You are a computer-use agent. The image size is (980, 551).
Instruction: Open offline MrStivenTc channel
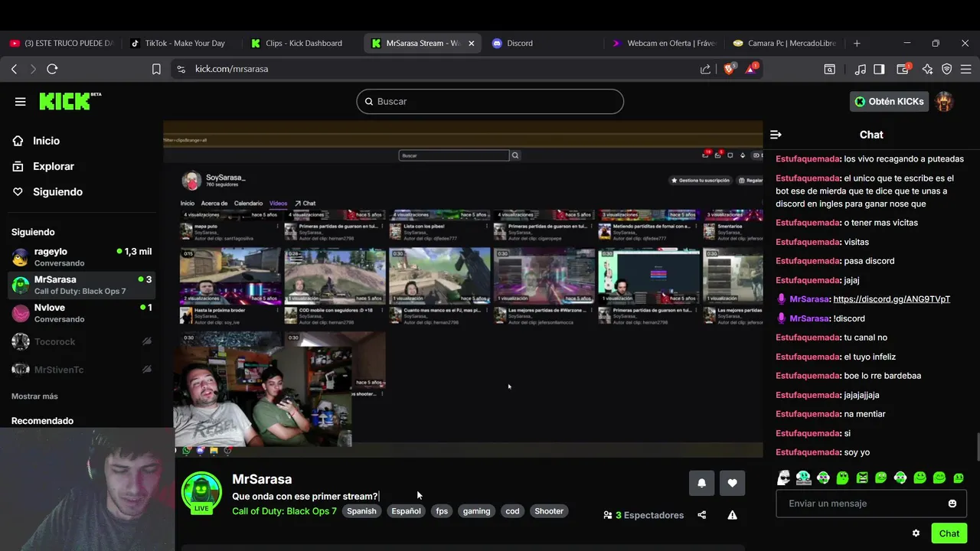(82, 370)
